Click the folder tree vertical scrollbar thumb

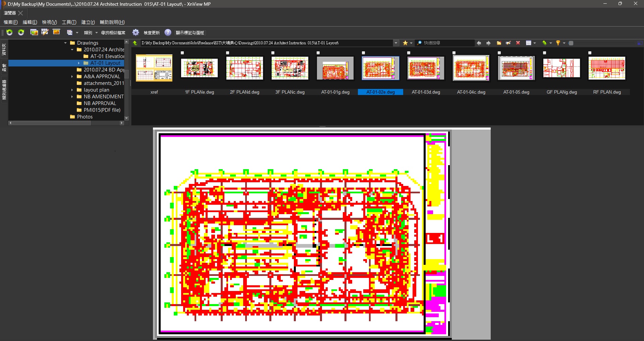126,74
